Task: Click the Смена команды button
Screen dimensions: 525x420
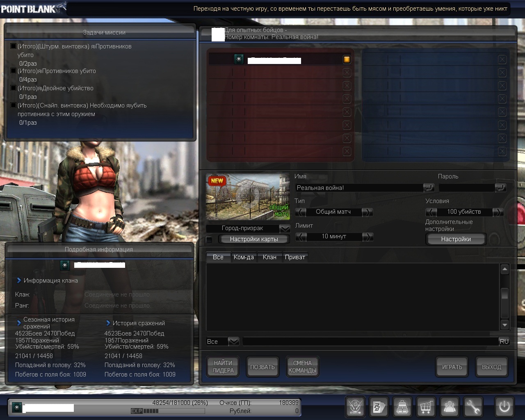Action: [x=302, y=367]
